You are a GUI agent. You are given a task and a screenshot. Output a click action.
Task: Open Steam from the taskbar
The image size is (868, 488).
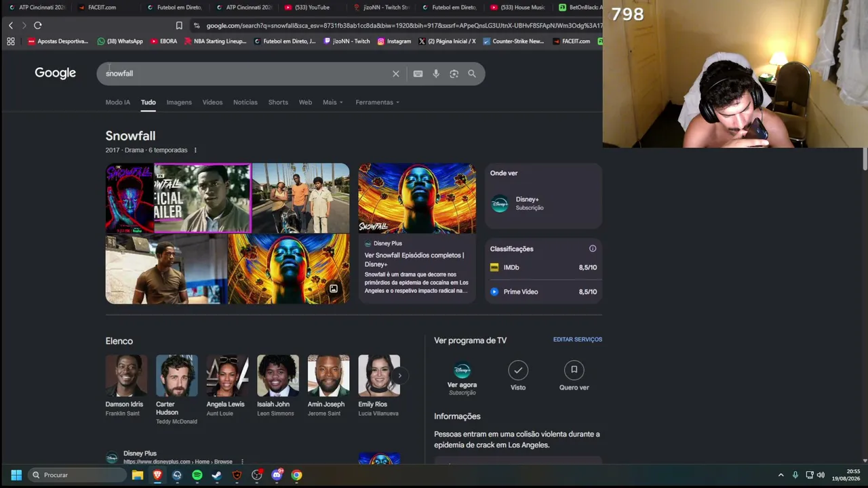pos(217,475)
